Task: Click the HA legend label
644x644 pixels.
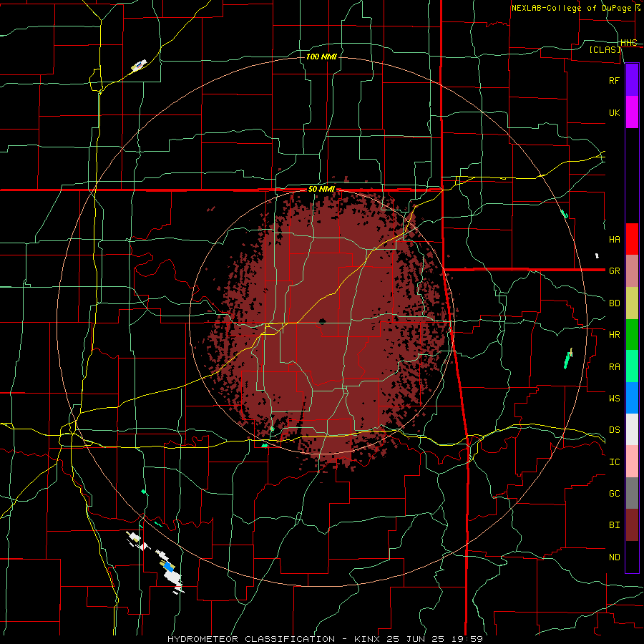Action: pyautogui.click(x=615, y=240)
